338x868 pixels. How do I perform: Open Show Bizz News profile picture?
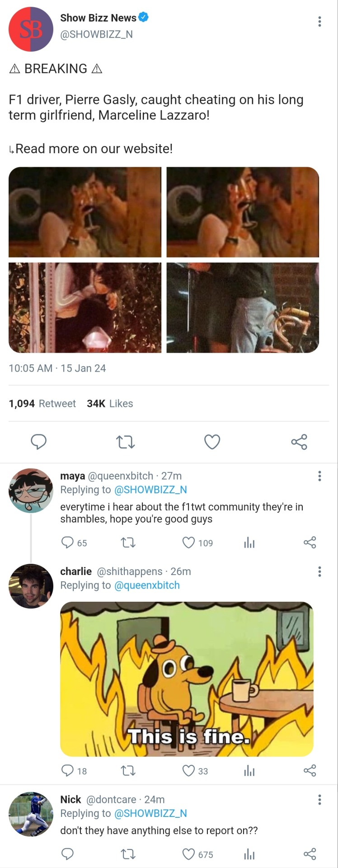pos(31,29)
